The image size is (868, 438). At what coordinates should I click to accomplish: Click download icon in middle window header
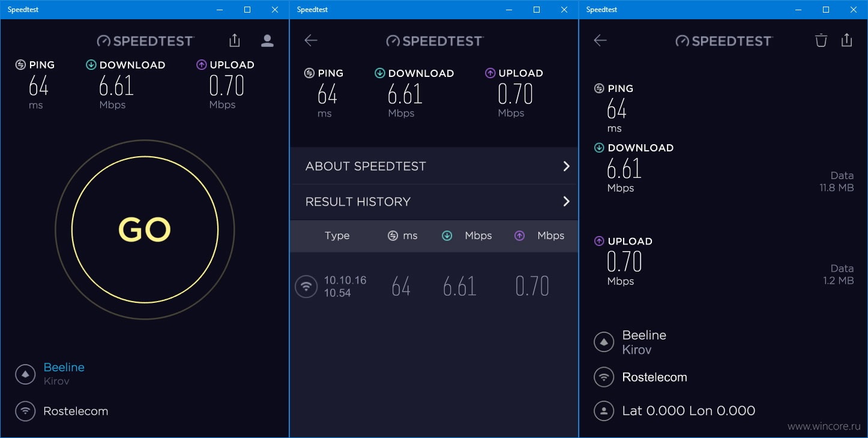[x=380, y=73]
